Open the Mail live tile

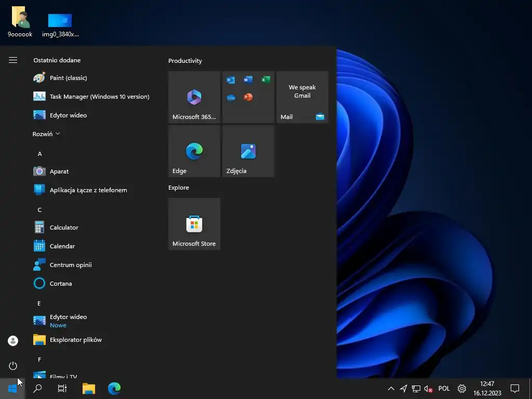click(x=302, y=97)
